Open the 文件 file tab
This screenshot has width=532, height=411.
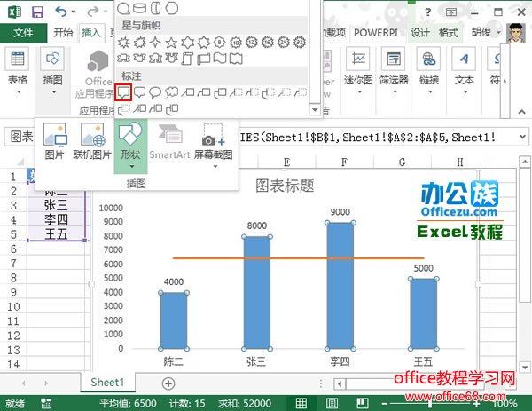coord(23,33)
